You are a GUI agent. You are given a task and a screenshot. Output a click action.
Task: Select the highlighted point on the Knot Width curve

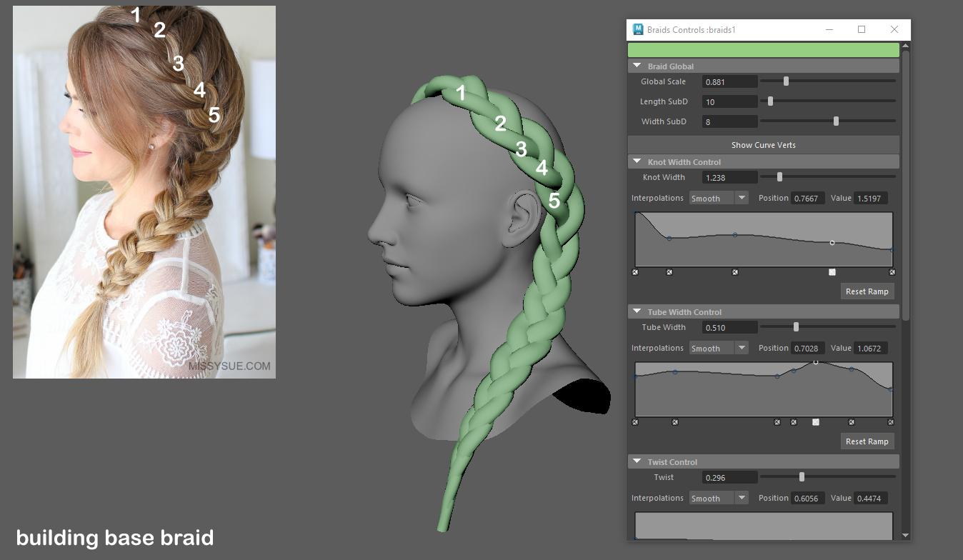(832, 243)
